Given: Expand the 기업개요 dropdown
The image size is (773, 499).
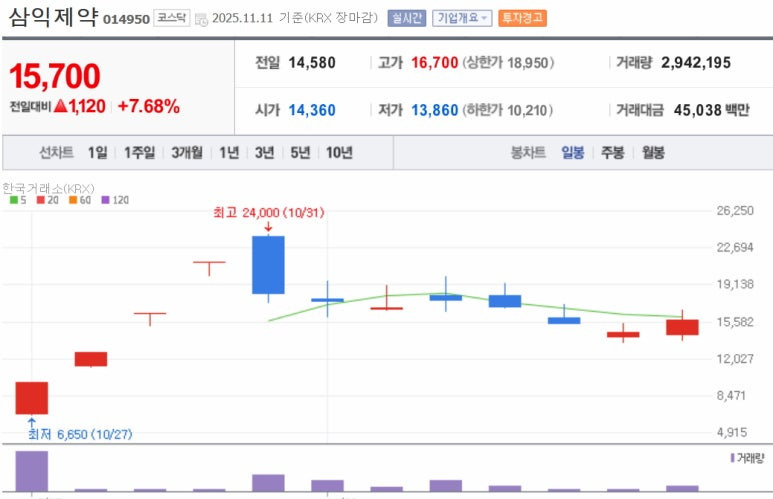Looking at the screenshot, I should point(462,18).
